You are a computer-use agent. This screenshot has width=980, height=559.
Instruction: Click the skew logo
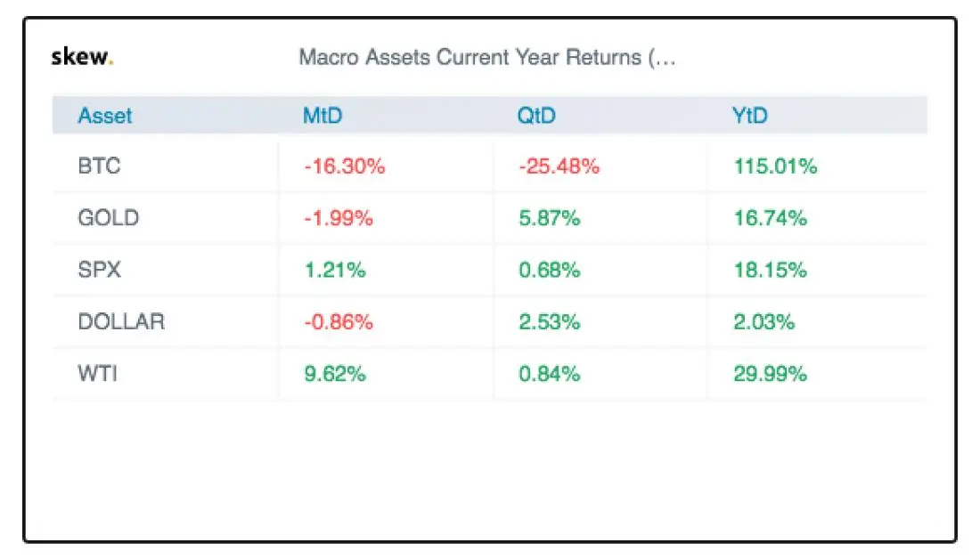point(83,58)
